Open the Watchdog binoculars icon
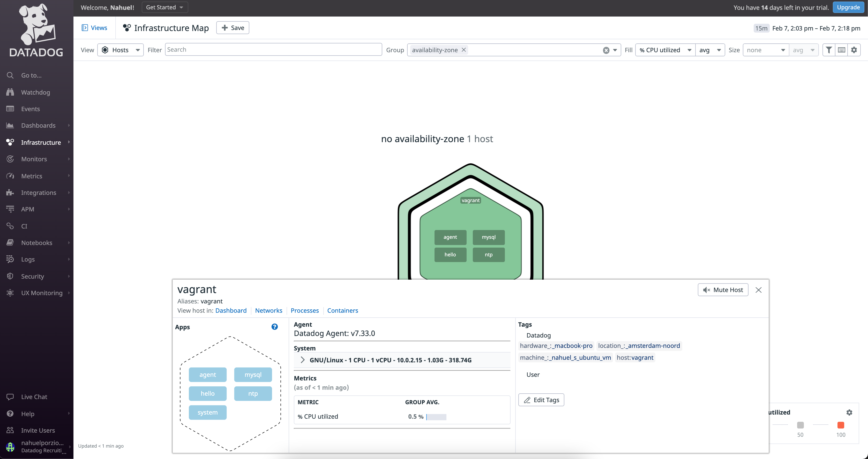Image resolution: width=868 pixels, height=459 pixels. [x=10, y=92]
